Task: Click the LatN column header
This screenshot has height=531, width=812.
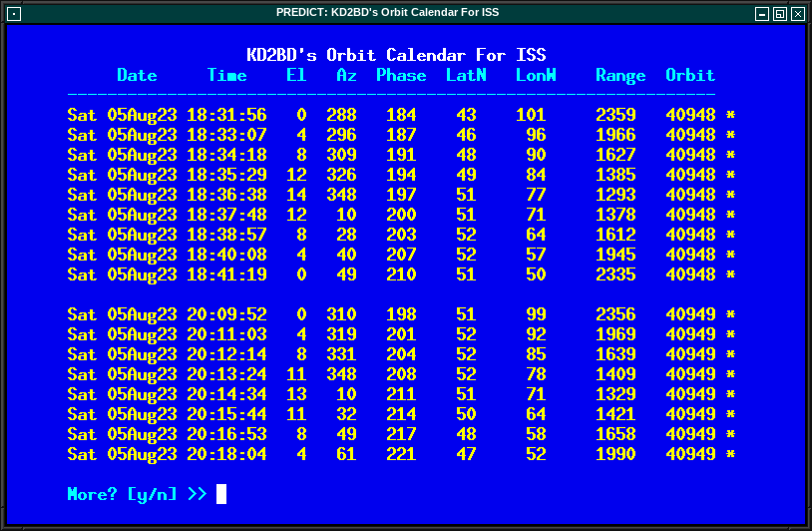Action: point(466,75)
